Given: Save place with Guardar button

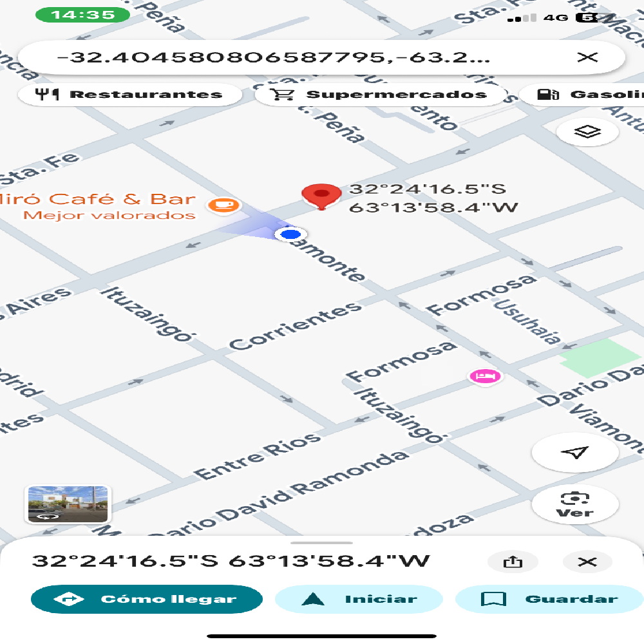Looking at the screenshot, I should (x=549, y=600).
